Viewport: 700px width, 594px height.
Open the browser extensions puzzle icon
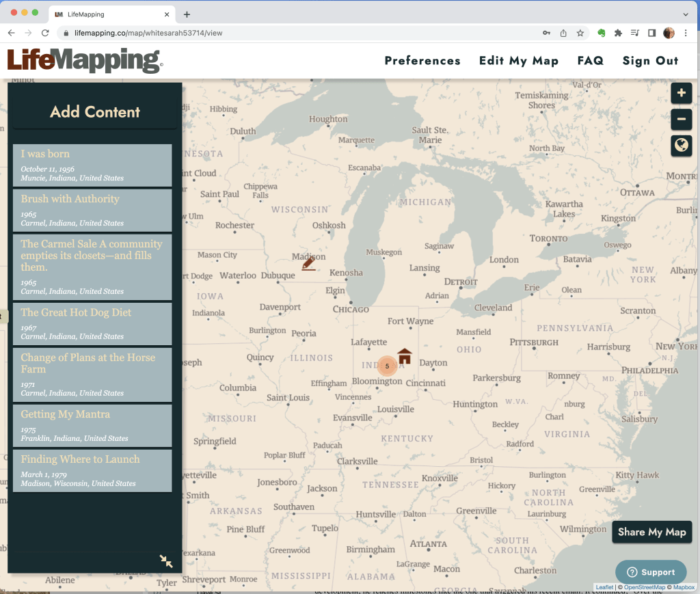[x=618, y=33]
